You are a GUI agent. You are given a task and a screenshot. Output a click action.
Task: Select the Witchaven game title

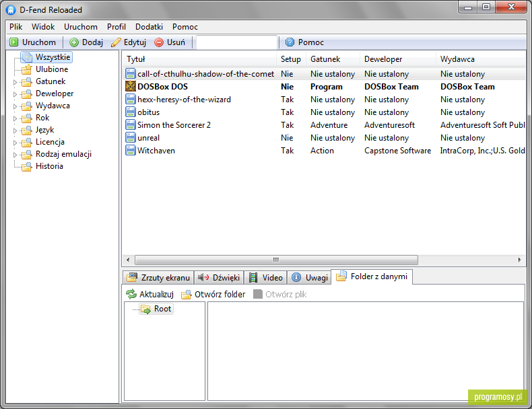click(156, 151)
